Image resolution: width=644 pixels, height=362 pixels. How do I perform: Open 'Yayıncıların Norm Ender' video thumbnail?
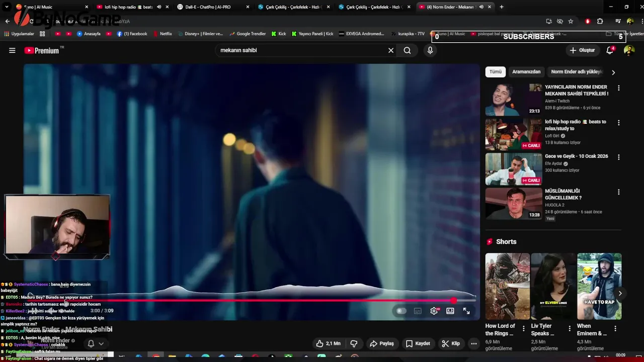(514, 100)
